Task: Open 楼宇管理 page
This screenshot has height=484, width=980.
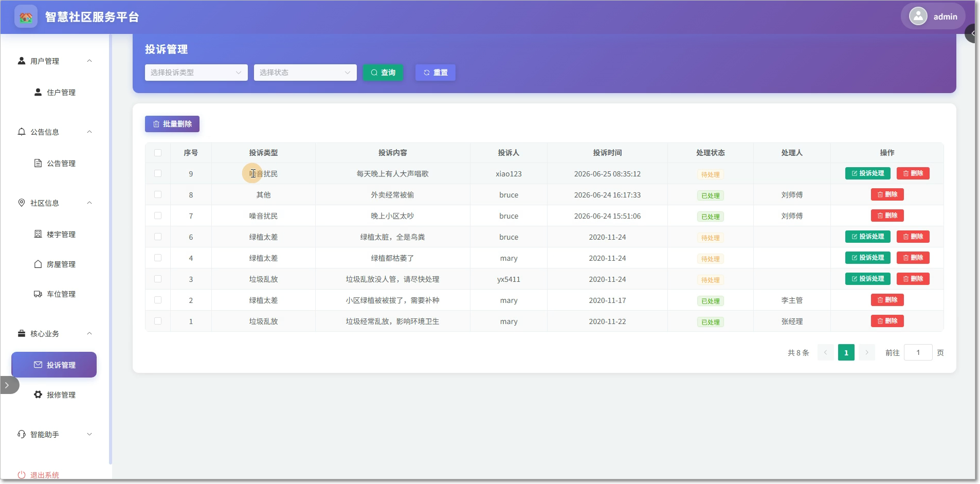Action: (54, 234)
